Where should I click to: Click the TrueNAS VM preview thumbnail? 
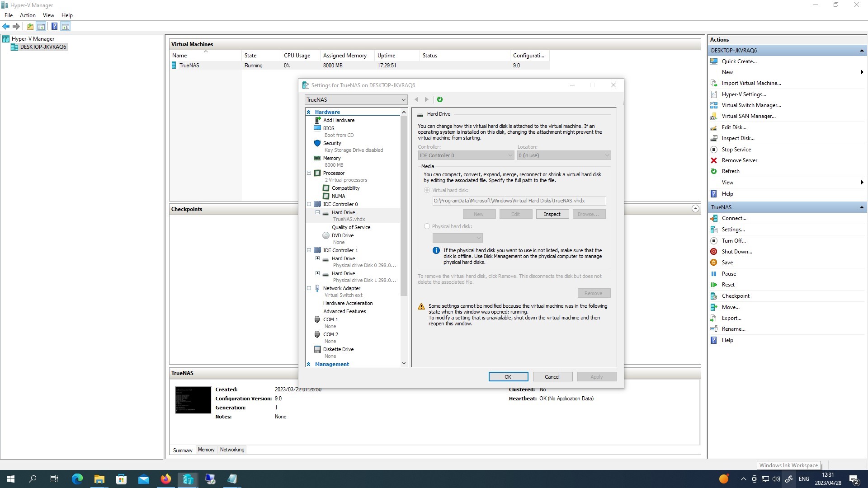(193, 400)
